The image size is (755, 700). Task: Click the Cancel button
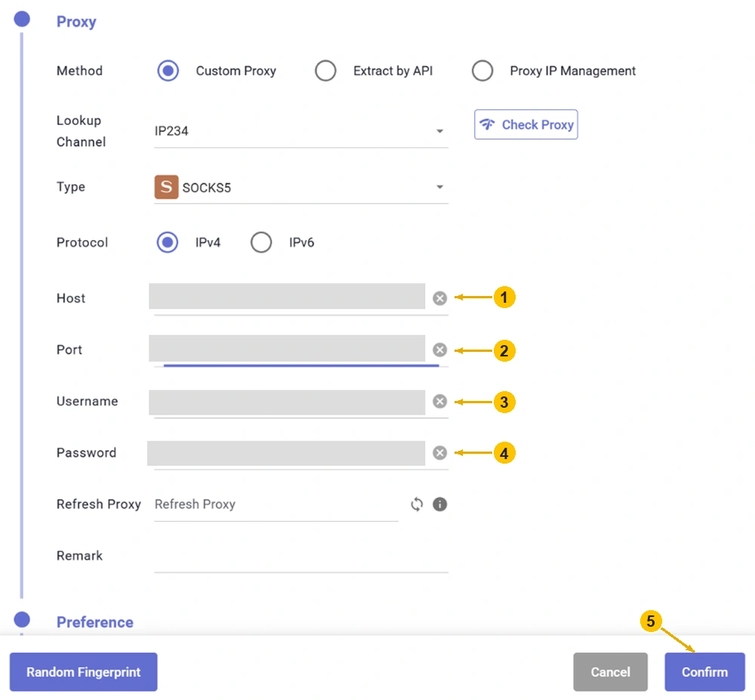coord(610,671)
